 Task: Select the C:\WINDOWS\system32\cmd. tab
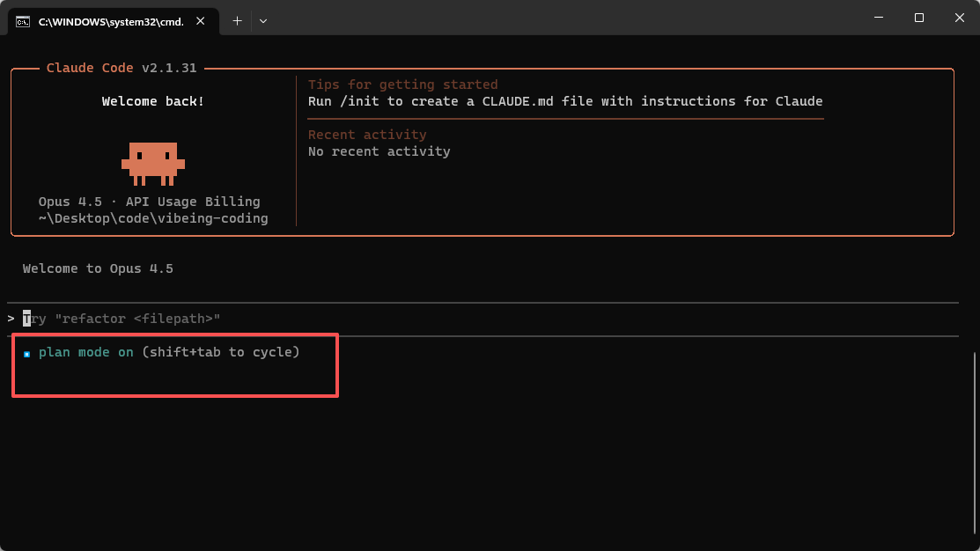click(x=113, y=22)
